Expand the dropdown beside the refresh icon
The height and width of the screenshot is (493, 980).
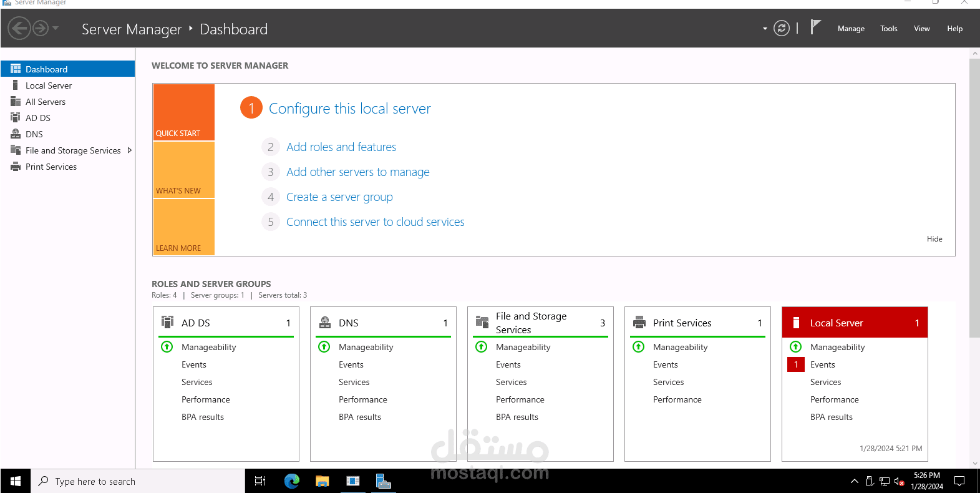tap(765, 29)
